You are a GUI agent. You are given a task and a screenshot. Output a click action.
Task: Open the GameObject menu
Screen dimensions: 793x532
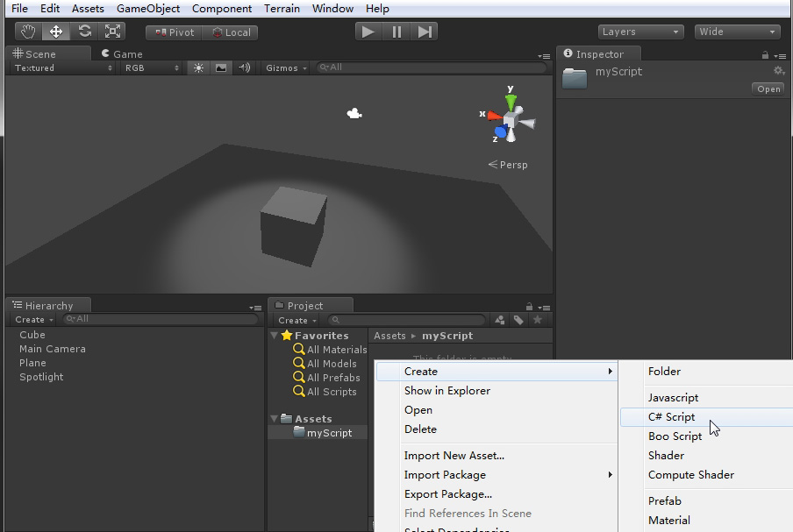[x=148, y=9]
